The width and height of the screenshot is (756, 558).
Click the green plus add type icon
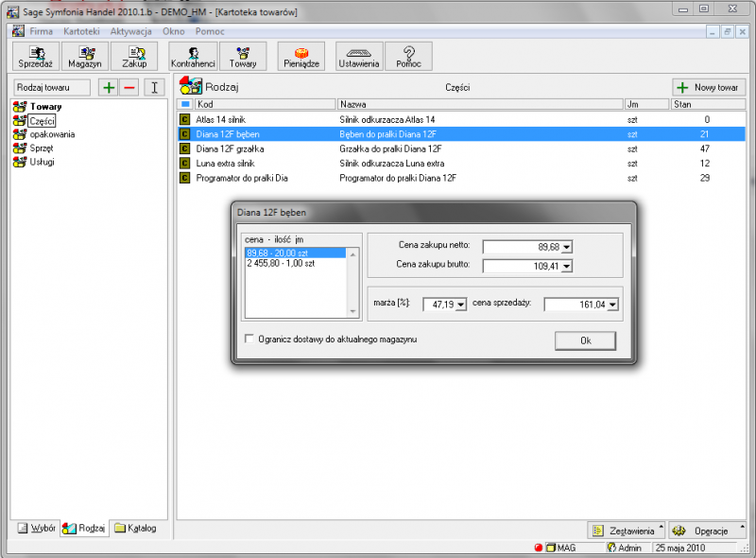[109, 87]
